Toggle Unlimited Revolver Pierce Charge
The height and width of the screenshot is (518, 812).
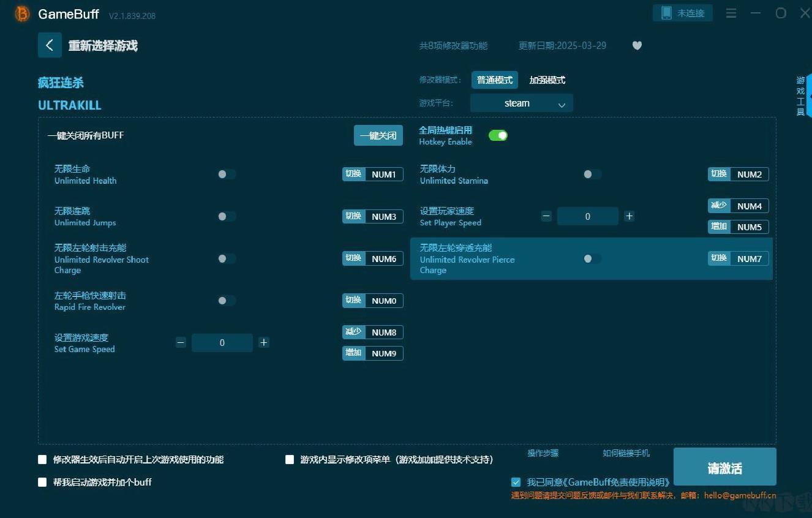click(x=592, y=259)
